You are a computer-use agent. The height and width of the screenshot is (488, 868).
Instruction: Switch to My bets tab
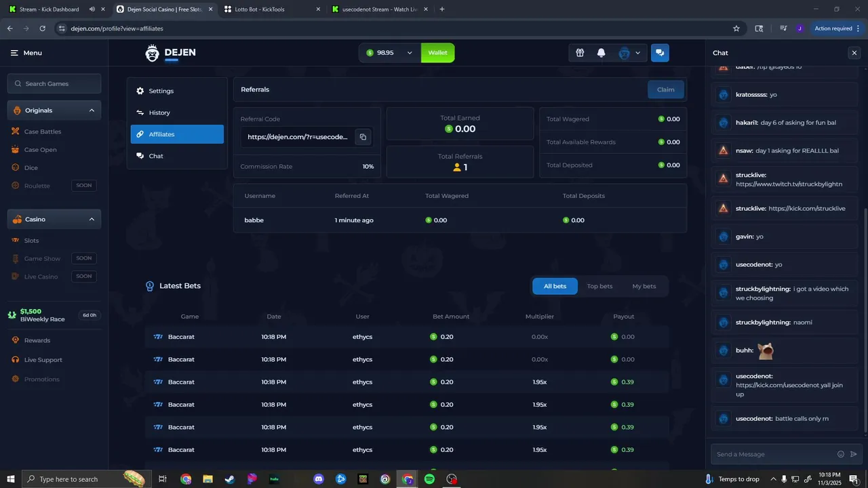pos(644,286)
